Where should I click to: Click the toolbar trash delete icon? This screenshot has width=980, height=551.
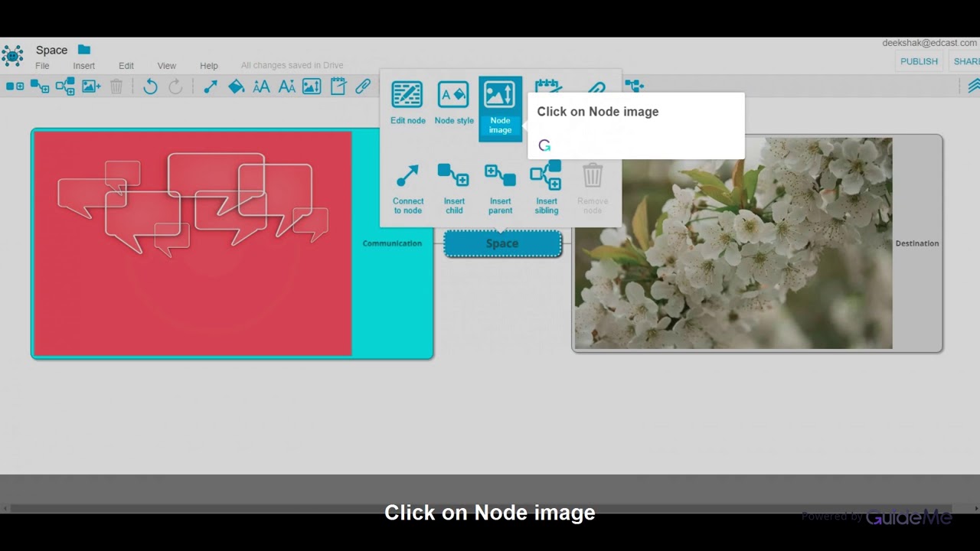[116, 87]
